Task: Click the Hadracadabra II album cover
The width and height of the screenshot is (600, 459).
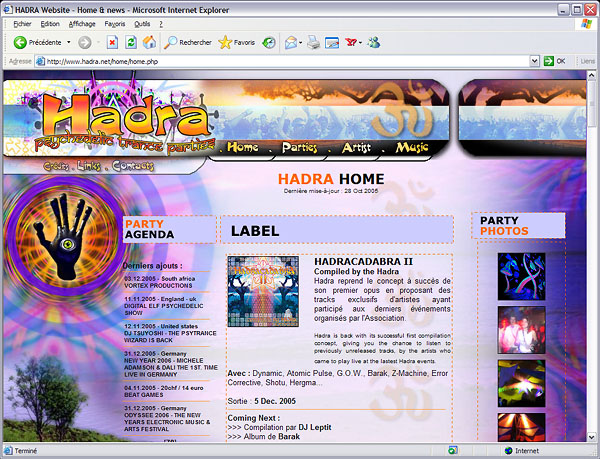Action: [x=263, y=291]
